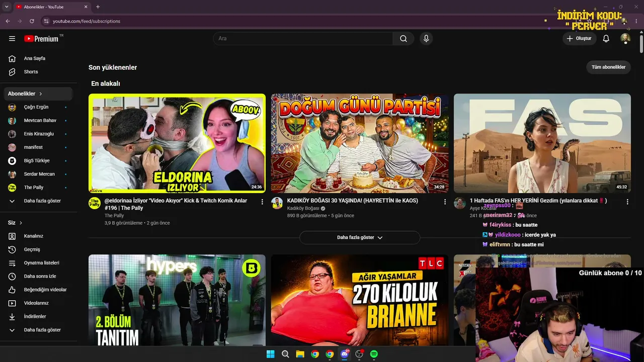The width and height of the screenshot is (644, 362).
Task: Click Kadıköy Boğası avatar beside the video title
Action: 277,203
